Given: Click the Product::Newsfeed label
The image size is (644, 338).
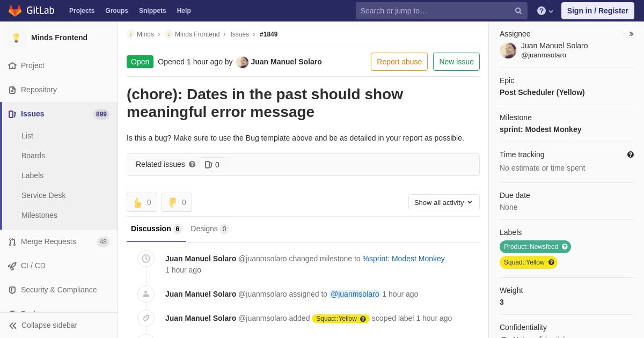Looking at the screenshot, I should [535, 247].
